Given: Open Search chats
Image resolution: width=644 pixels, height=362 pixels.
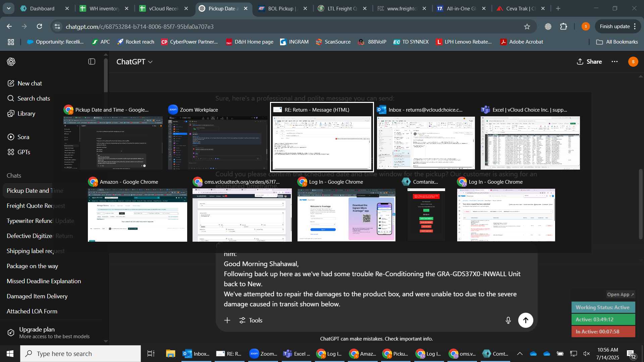Looking at the screenshot, I should click(29, 98).
